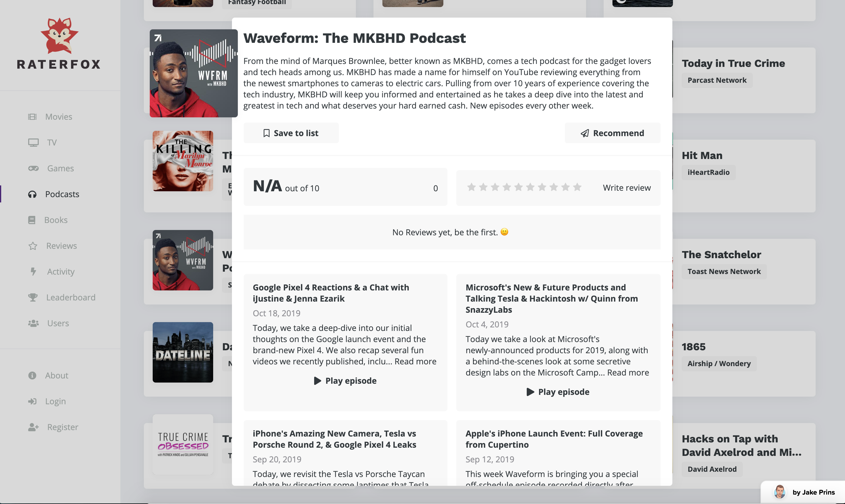Click the TV monitor icon in sidebar

click(33, 143)
